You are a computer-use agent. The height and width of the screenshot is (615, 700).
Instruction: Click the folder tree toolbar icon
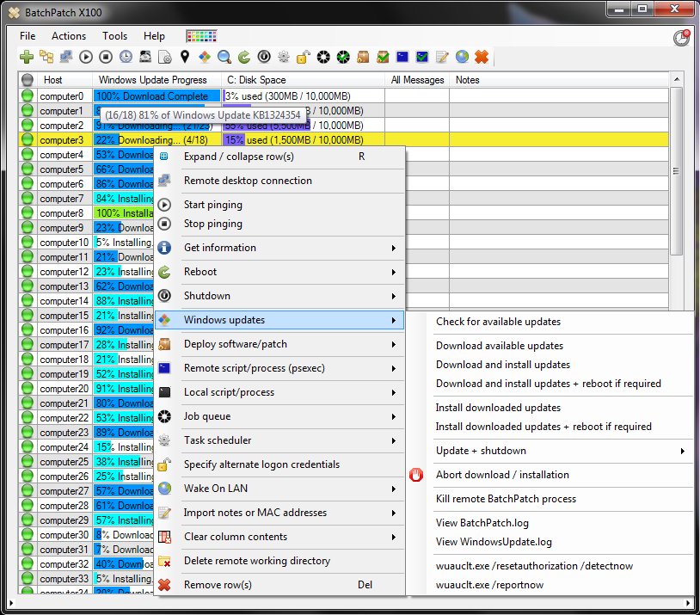[46, 57]
